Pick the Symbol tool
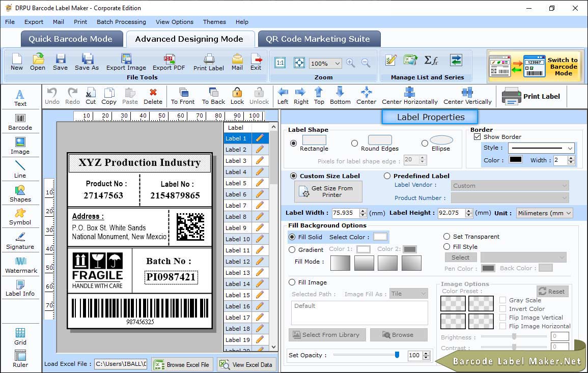Image resolution: width=588 pixels, height=373 pixels. tap(20, 217)
